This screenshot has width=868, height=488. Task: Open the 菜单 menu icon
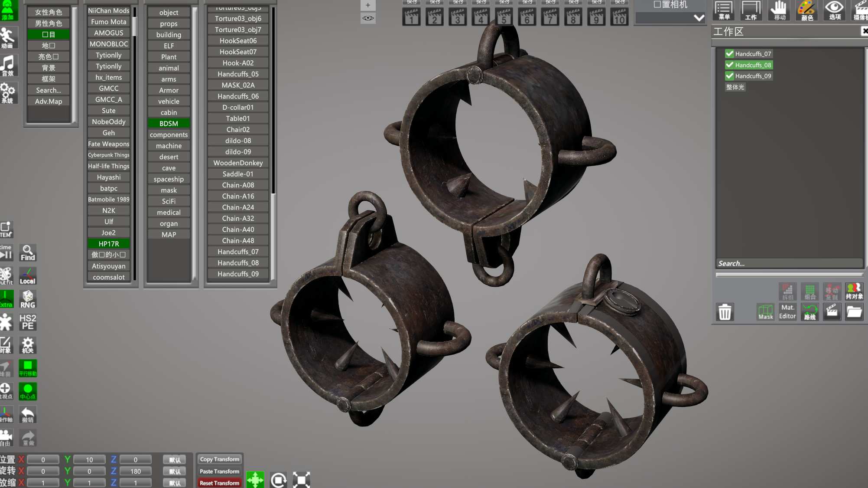[724, 10]
